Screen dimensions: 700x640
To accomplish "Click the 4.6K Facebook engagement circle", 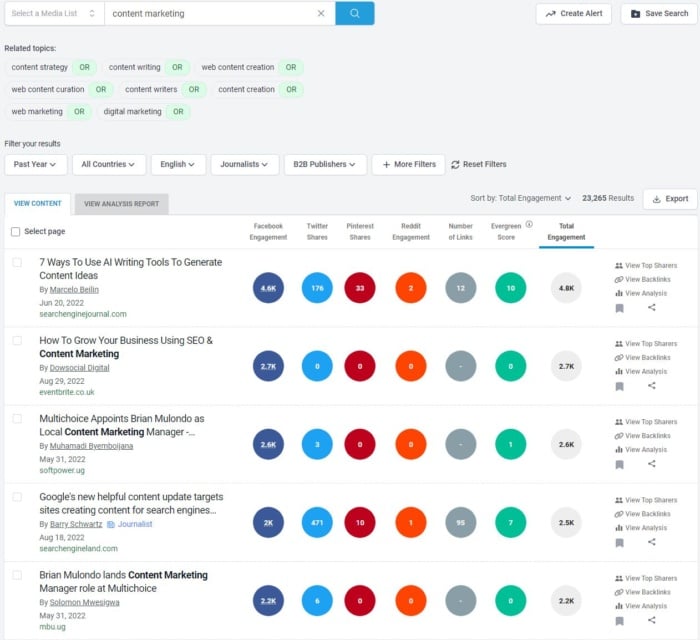I will pyautogui.click(x=268, y=288).
